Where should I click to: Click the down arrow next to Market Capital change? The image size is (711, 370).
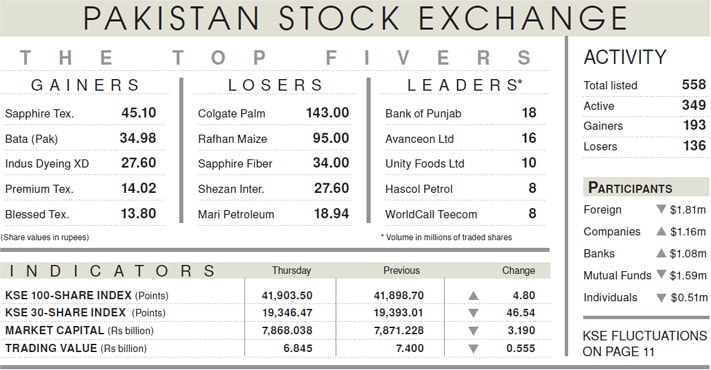[x=473, y=331]
